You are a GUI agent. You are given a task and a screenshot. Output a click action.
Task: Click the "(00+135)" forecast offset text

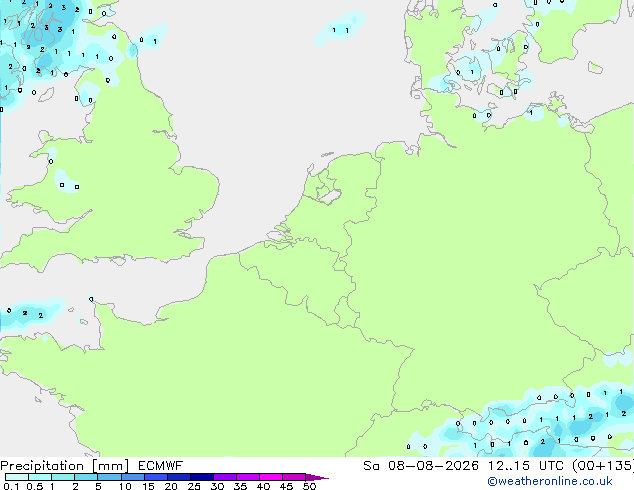pyautogui.click(x=603, y=466)
